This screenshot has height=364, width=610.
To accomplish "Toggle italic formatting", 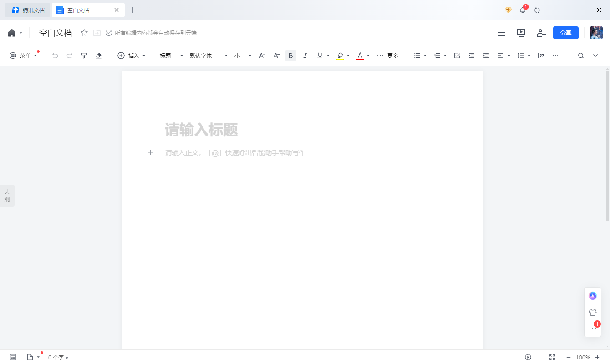I will pos(305,55).
